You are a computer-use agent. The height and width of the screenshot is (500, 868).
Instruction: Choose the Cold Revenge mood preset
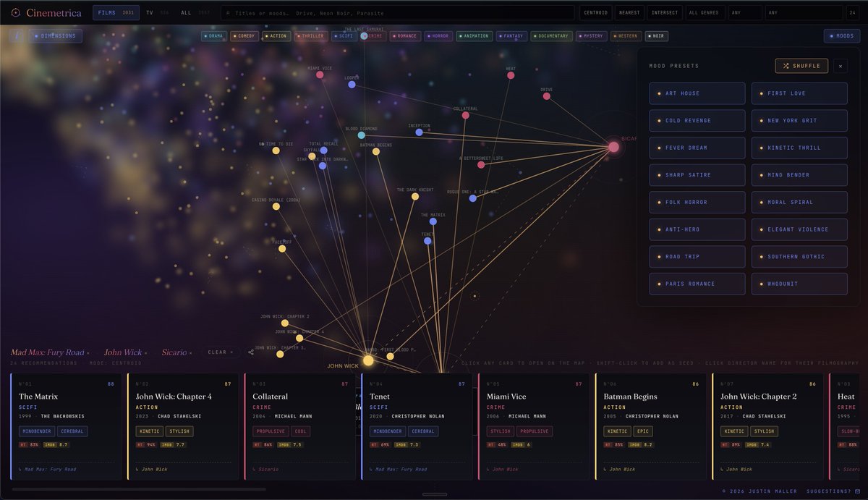click(x=697, y=121)
